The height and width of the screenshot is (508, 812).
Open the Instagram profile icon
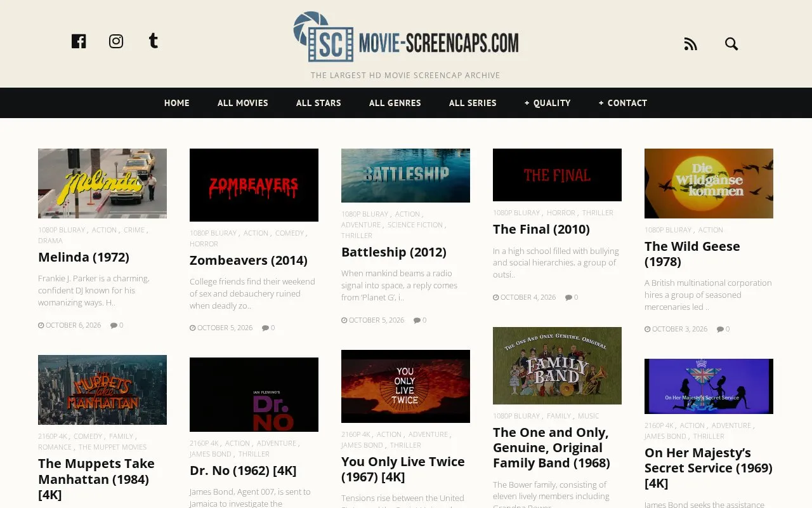pyautogui.click(x=116, y=41)
